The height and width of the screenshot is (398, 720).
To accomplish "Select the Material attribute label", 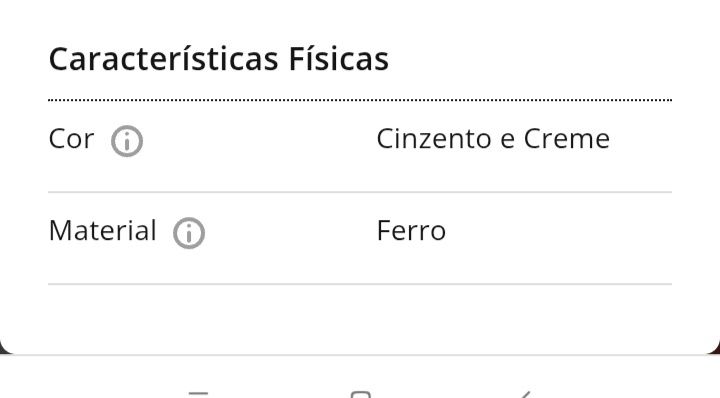I will (x=103, y=230).
